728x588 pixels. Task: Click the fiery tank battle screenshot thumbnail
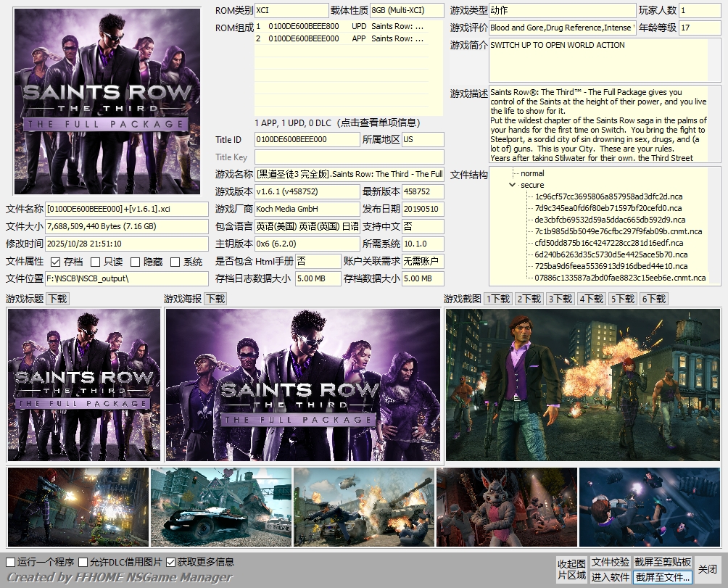click(363, 506)
